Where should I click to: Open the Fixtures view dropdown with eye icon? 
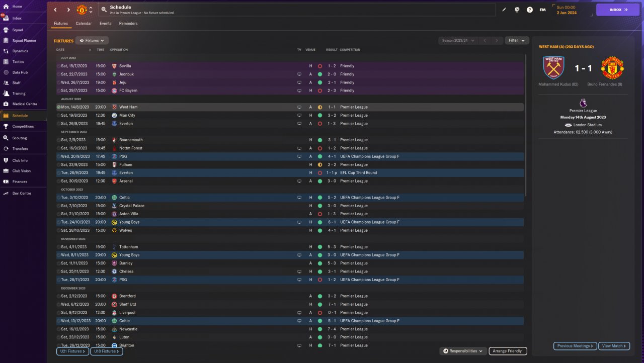pyautogui.click(x=92, y=40)
